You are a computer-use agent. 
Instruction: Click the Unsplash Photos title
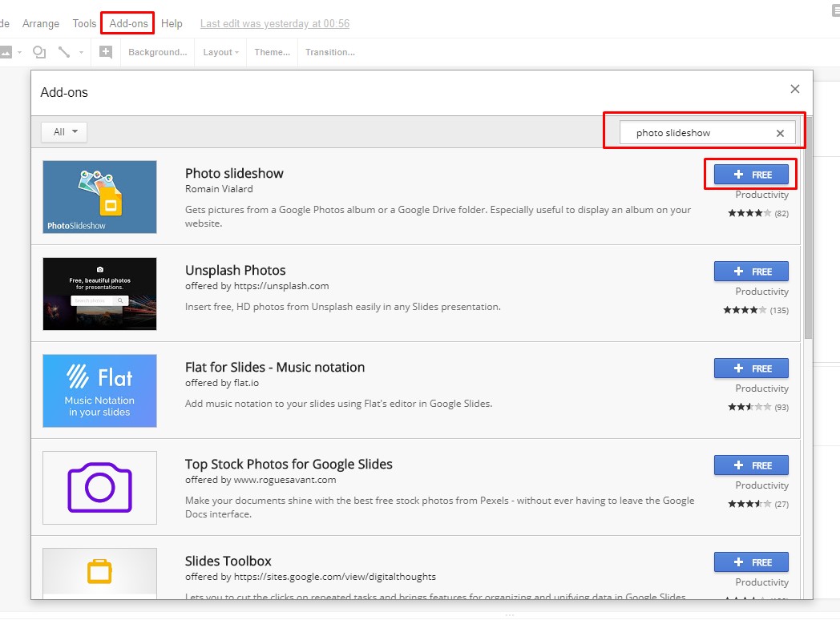(x=235, y=271)
